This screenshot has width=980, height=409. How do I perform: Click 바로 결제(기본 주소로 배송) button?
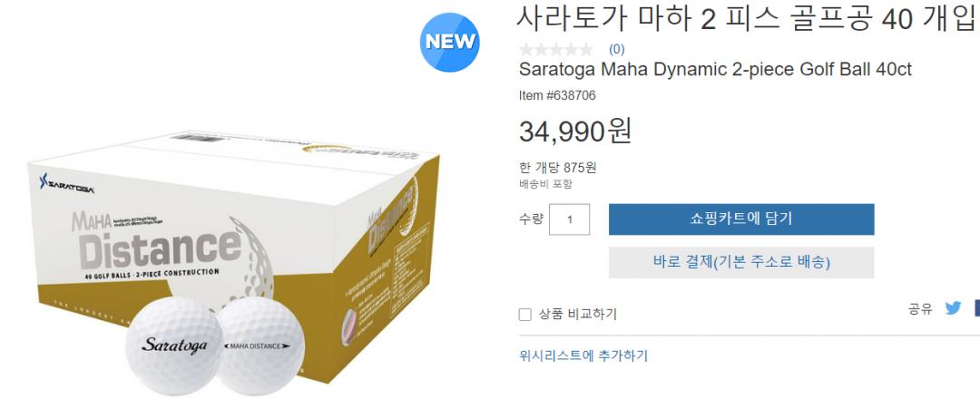click(x=741, y=262)
